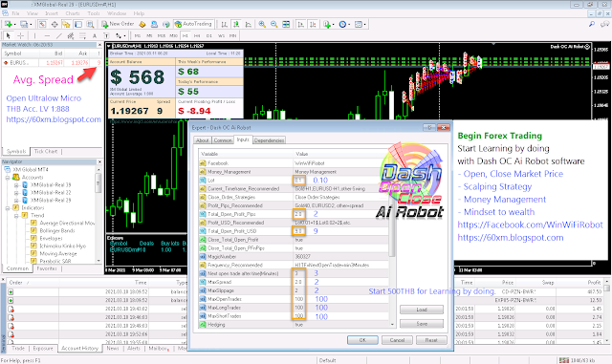The height and width of the screenshot is (364, 612).
Task: Switch chart to candlesticks type
Action: click(236, 24)
